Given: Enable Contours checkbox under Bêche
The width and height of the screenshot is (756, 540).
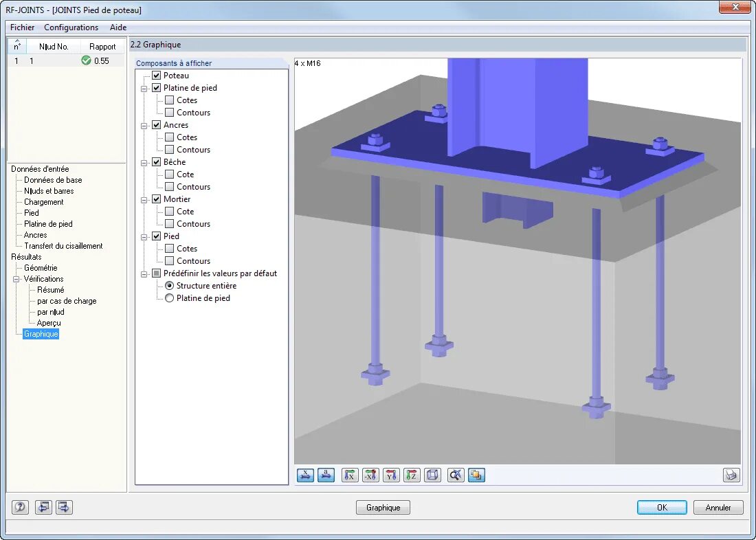Looking at the screenshot, I should tap(169, 187).
